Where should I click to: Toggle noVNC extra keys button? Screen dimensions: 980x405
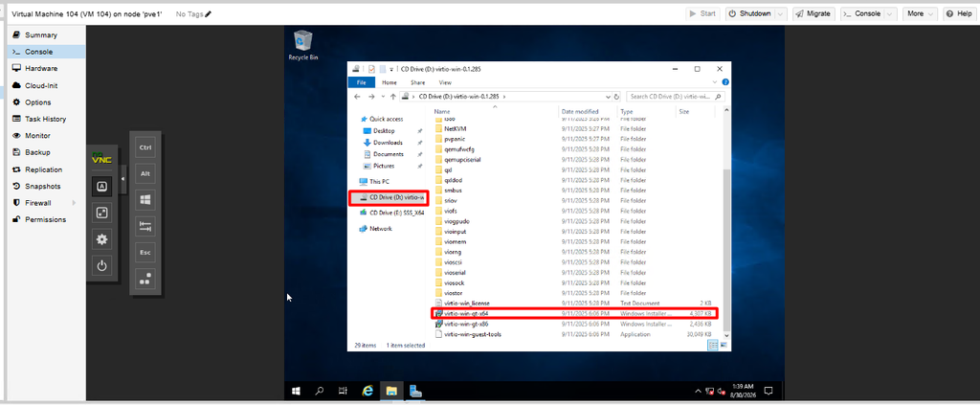click(x=101, y=187)
